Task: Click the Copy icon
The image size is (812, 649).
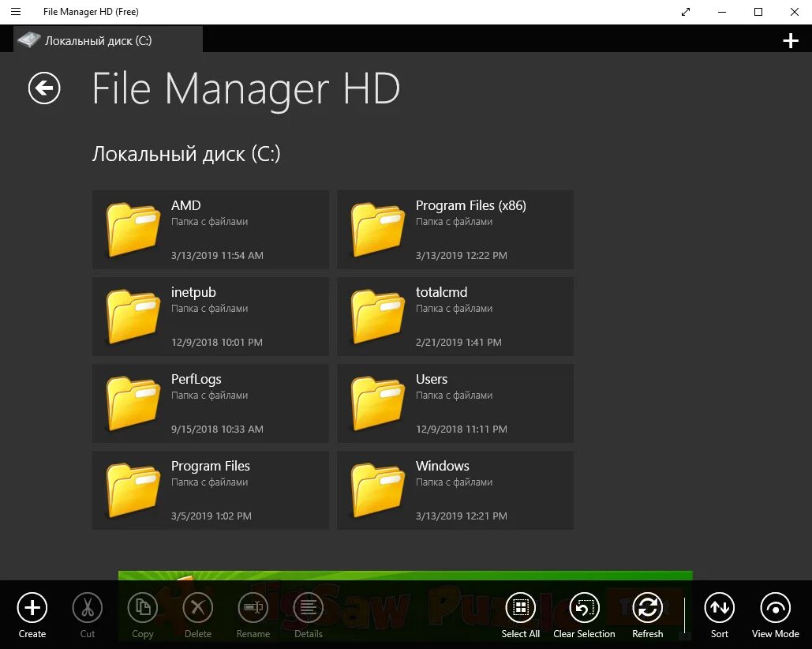Action: coord(142,608)
